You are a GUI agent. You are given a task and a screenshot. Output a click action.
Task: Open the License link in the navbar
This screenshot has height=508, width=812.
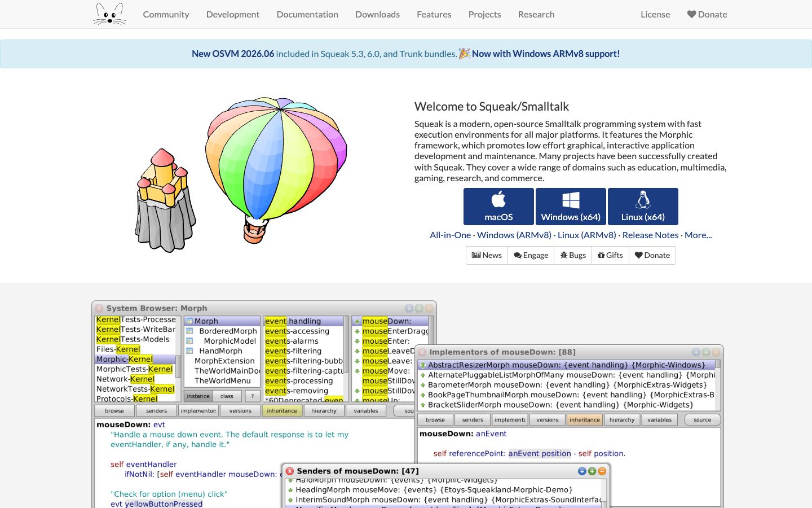click(x=655, y=14)
